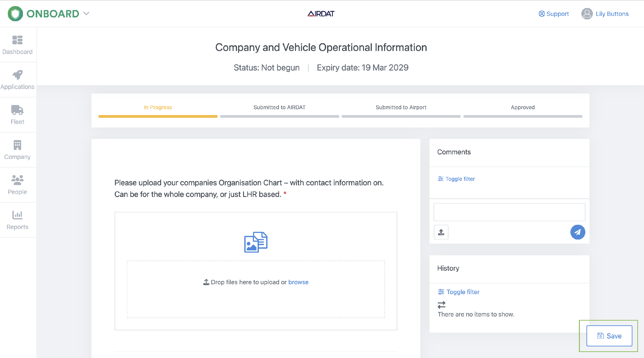Click into the comment text field
This screenshot has width=644, height=358.
(509, 212)
